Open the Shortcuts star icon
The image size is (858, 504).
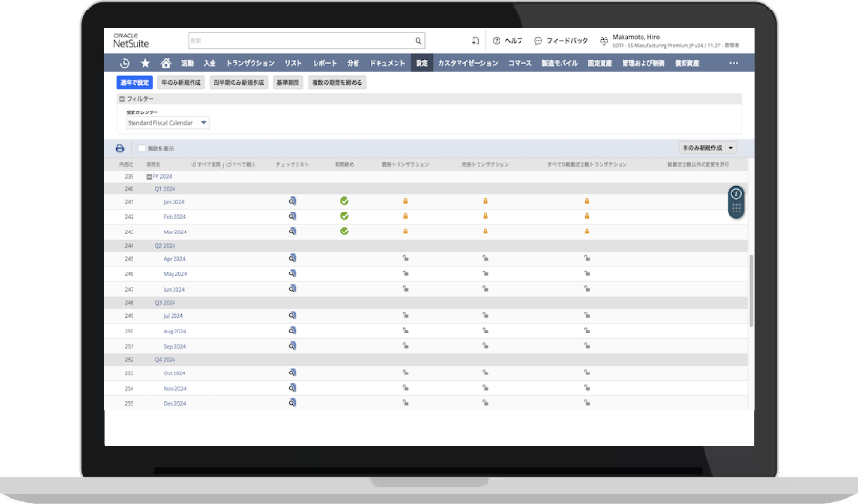pos(145,63)
